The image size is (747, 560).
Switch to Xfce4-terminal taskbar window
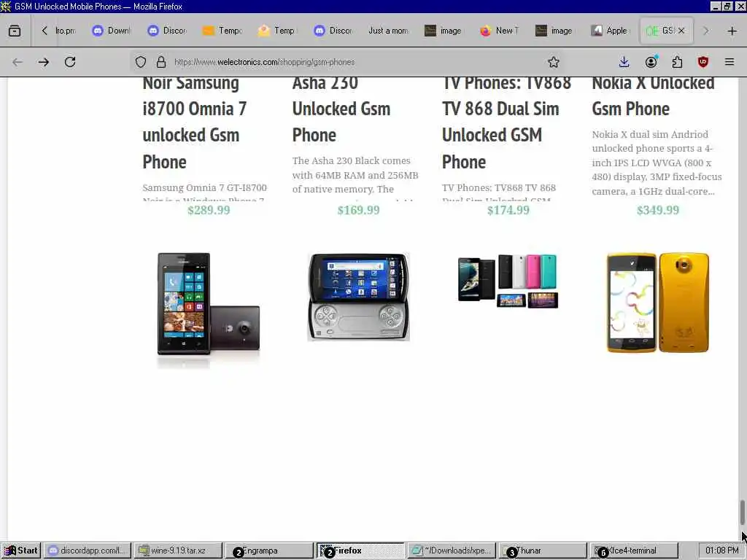[x=633, y=551]
